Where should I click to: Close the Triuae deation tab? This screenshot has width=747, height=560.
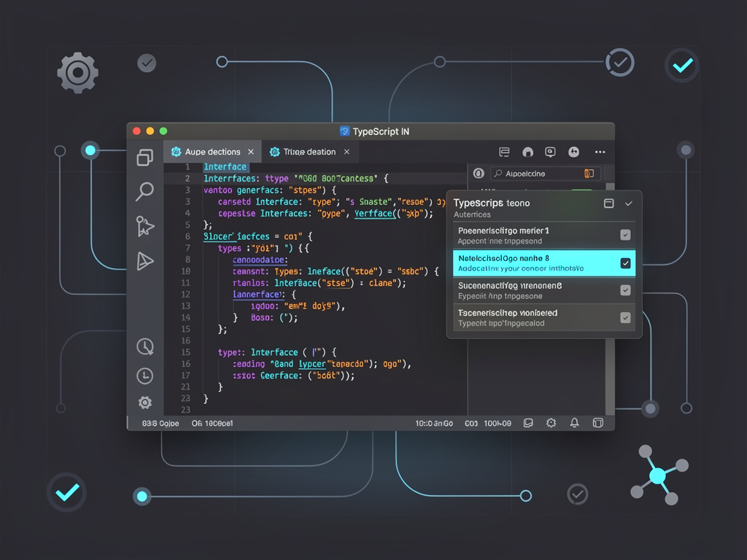(x=347, y=152)
